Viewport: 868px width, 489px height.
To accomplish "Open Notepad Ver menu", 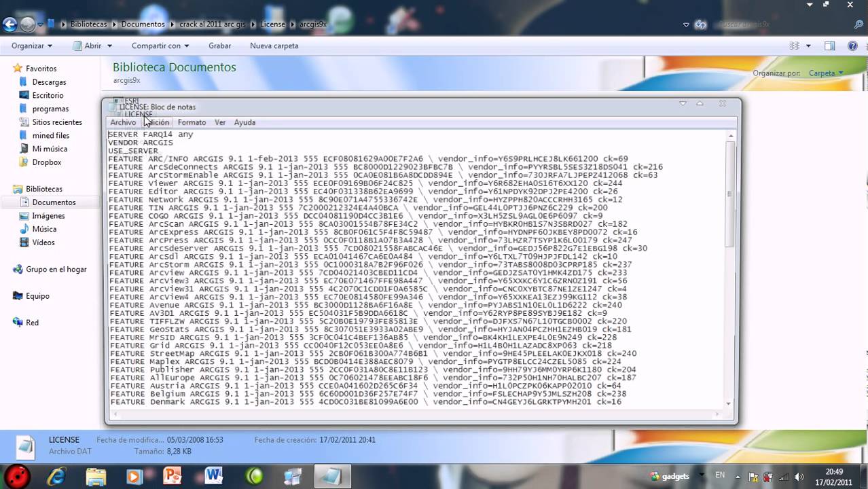I will pyautogui.click(x=220, y=122).
